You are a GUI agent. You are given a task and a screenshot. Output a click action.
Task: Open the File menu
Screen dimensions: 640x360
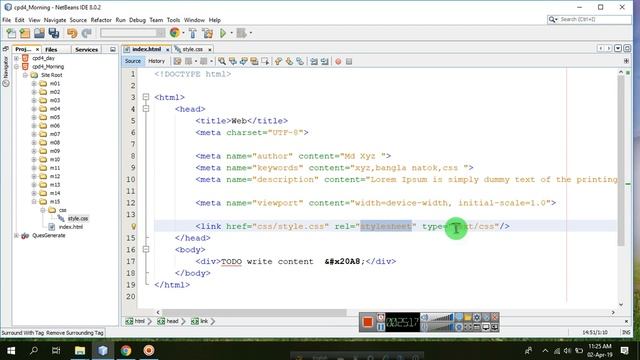[7, 20]
